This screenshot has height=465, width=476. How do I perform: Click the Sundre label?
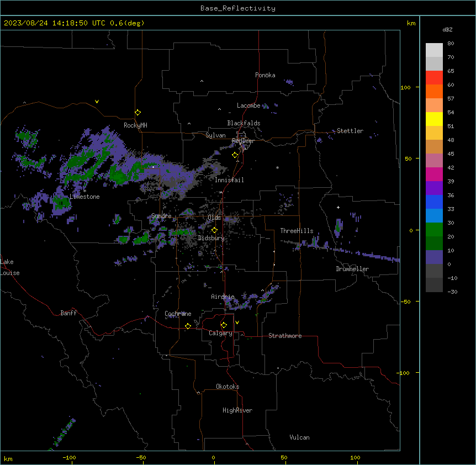tap(161, 216)
